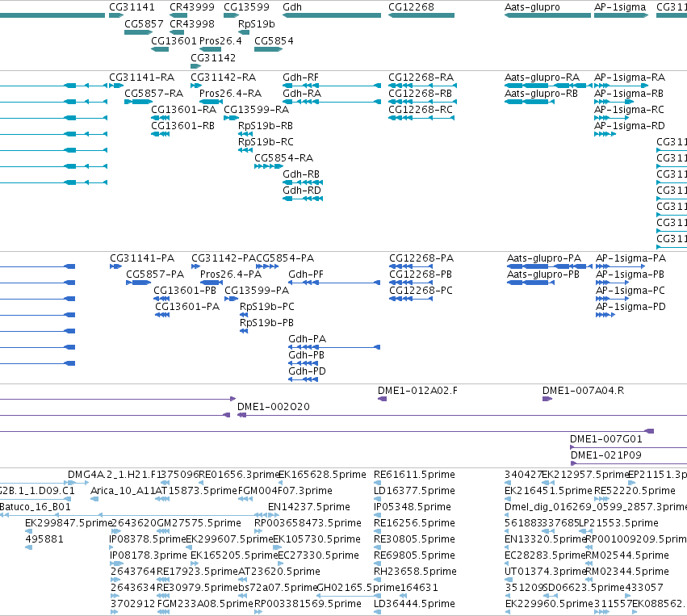Select the Gdh gene bar
Viewport: 687px width, 616px height.
click(x=332, y=15)
